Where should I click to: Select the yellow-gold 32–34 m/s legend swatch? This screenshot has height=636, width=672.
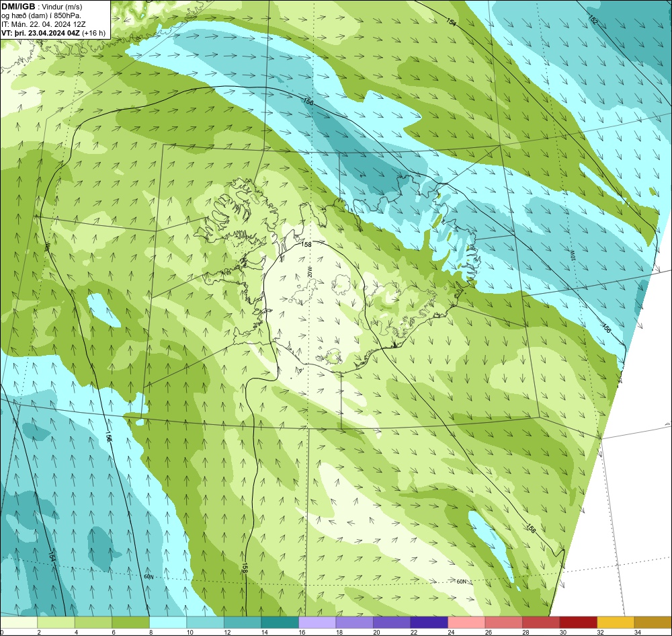(616, 622)
